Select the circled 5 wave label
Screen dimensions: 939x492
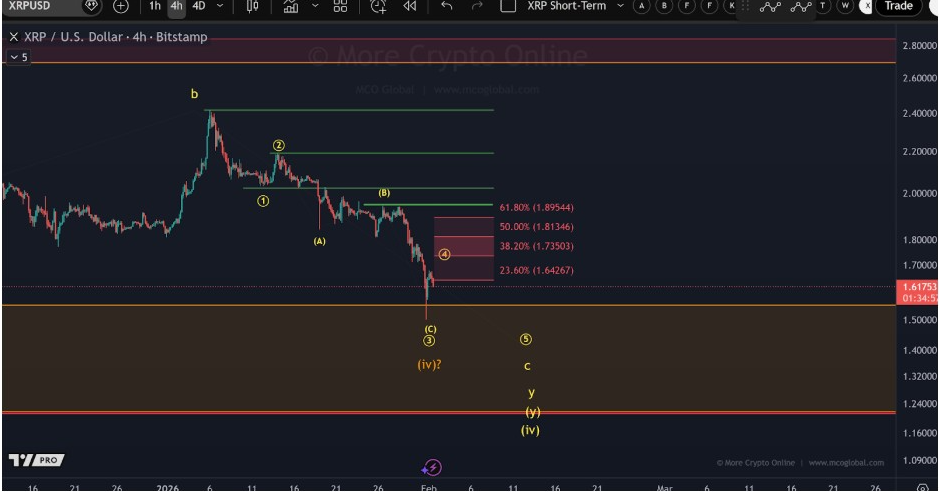click(526, 339)
